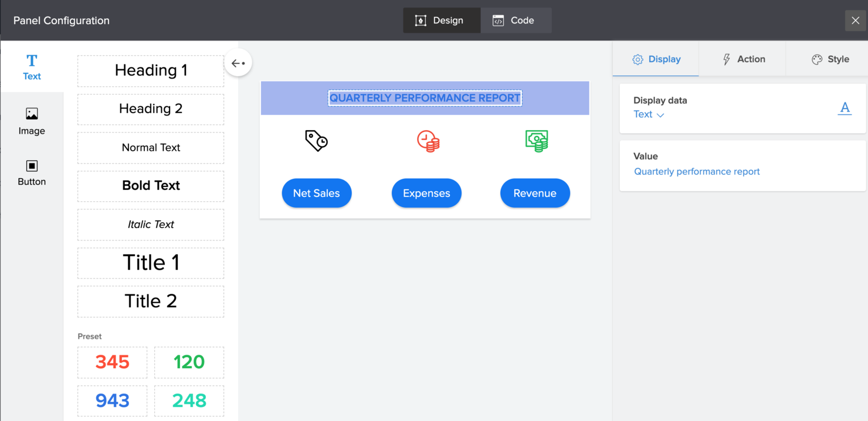Collapse the element templates panel
This screenshot has width=868, height=421.
pyautogui.click(x=238, y=63)
